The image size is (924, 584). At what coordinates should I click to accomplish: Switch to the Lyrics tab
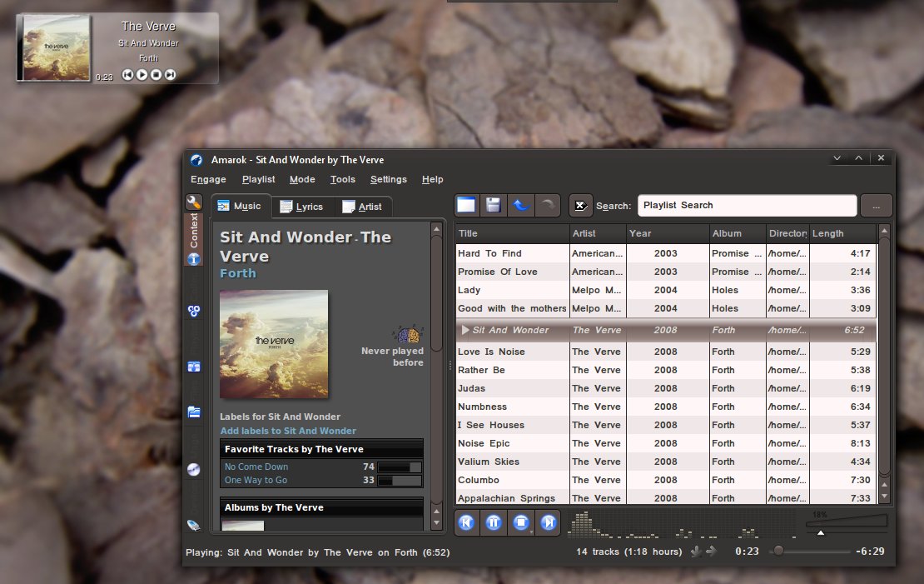301,207
